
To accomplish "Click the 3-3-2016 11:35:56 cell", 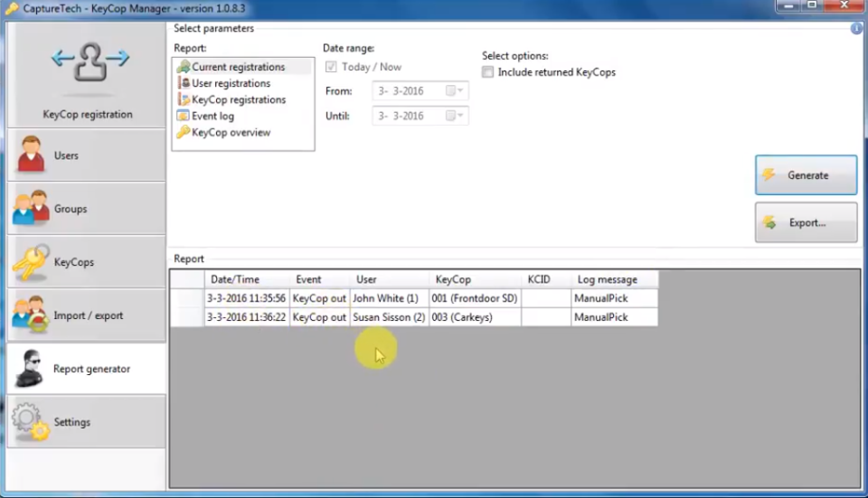I will coord(247,298).
